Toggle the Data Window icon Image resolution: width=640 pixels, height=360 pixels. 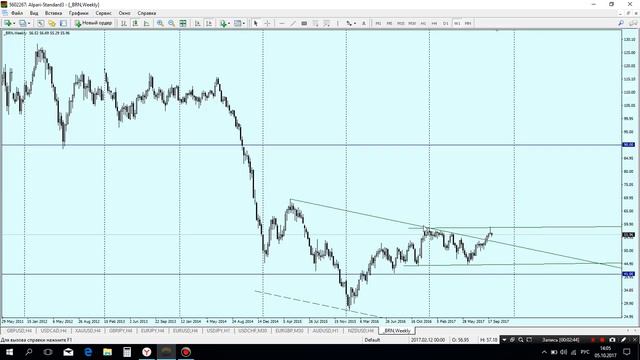point(52,24)
